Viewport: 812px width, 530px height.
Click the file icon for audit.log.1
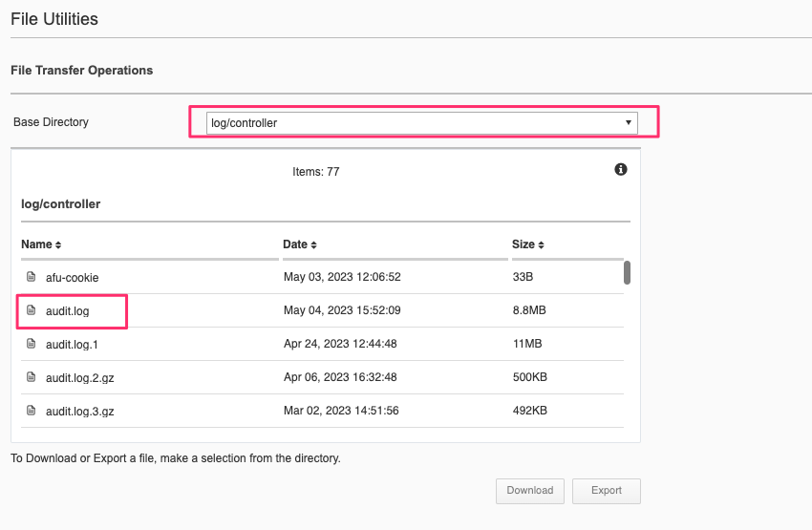[x=32, y=343]
